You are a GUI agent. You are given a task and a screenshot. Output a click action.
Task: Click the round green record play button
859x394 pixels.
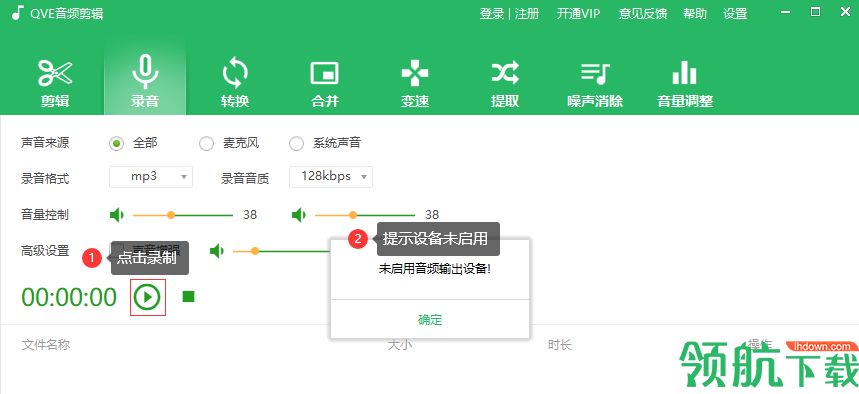(x=147, y=298)
